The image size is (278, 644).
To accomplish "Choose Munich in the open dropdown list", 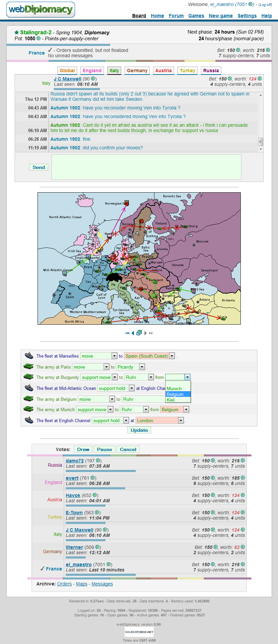I will 178,389.
